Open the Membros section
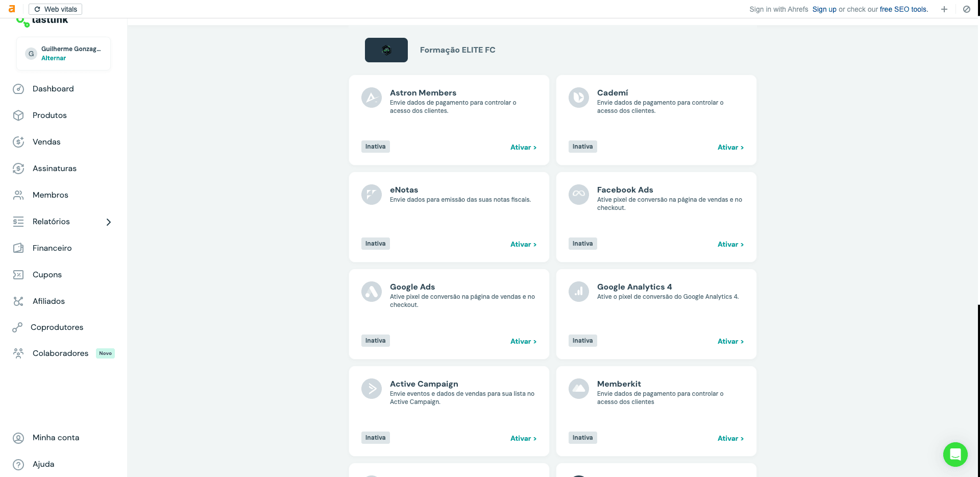The width and height of the screenshot is (980, 477). click(51, 195)
